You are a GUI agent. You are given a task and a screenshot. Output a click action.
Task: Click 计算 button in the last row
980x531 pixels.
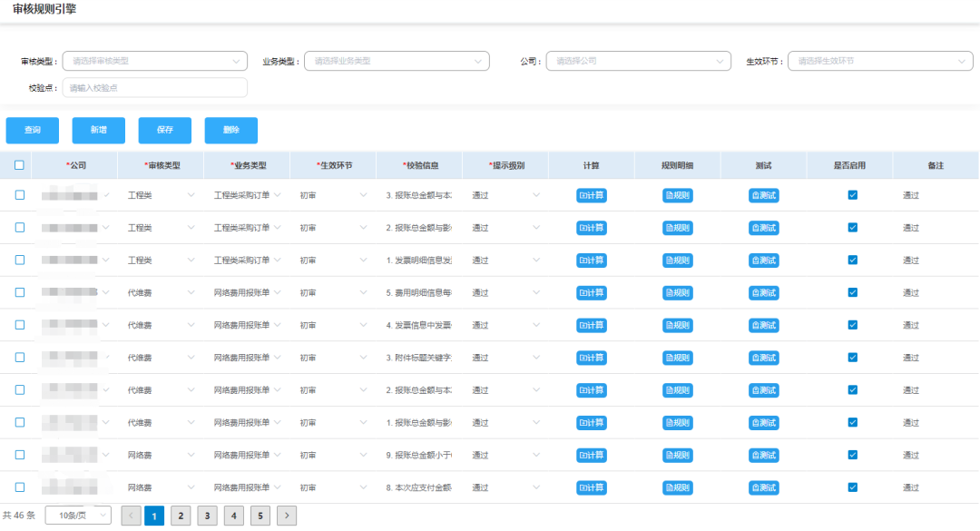click(x=591, y=487)
